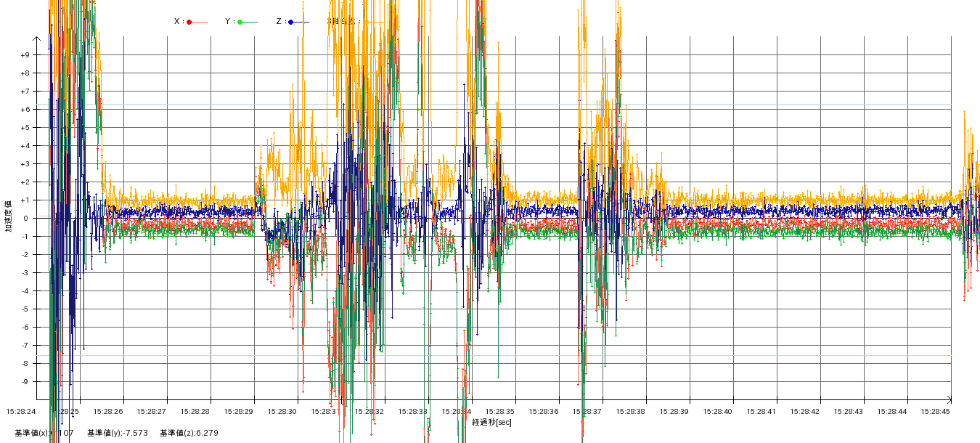980x443 pixels.
Task: Click the orange 3-axis composite legend entry
Action: [343, 22]
